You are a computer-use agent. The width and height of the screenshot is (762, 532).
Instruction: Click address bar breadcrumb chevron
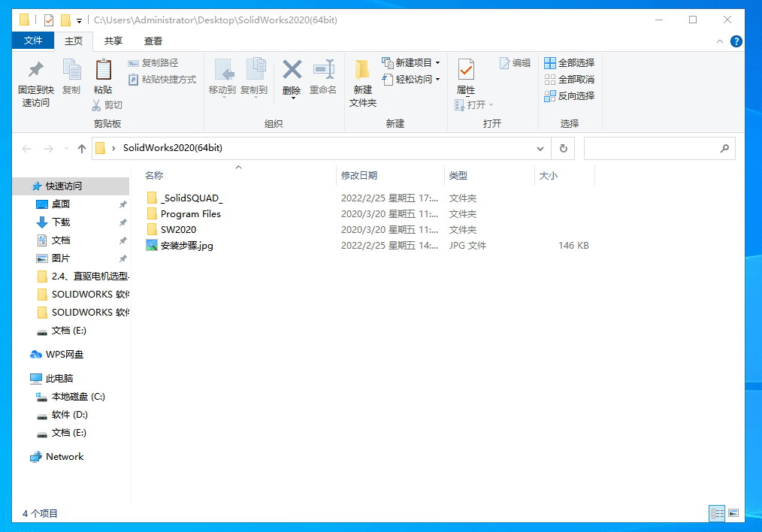(x=113, y=148)
